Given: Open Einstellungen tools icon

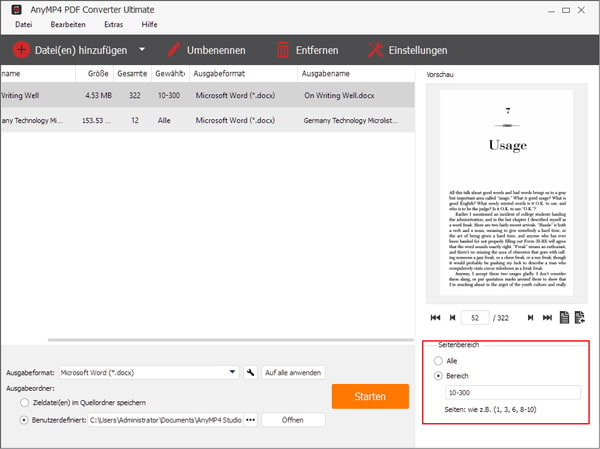Looking at the screenshot, I should coord(375,50).
